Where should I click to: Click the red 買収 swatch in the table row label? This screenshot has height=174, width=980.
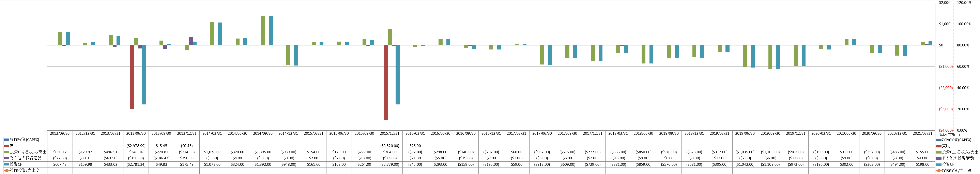tap(7, 146)
